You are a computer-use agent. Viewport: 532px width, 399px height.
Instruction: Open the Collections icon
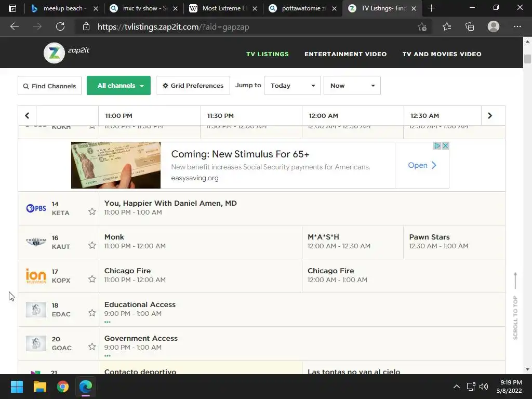(x=470, y=26)
